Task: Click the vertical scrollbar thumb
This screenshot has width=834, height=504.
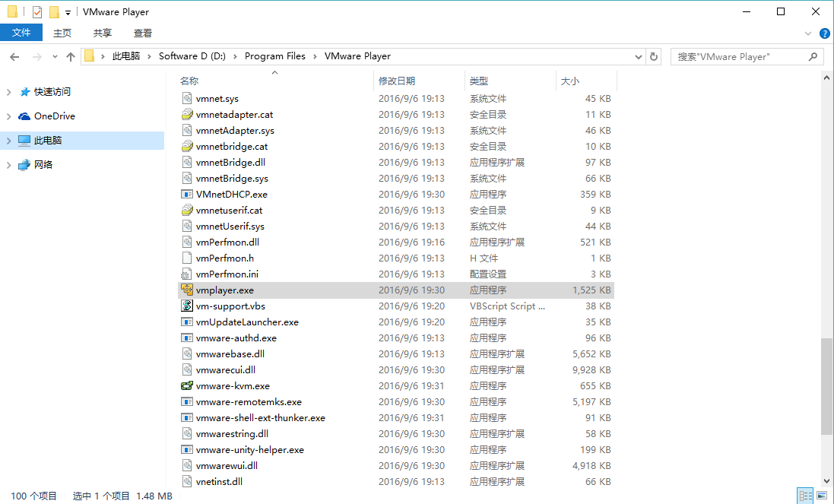Action: [826, 386]
